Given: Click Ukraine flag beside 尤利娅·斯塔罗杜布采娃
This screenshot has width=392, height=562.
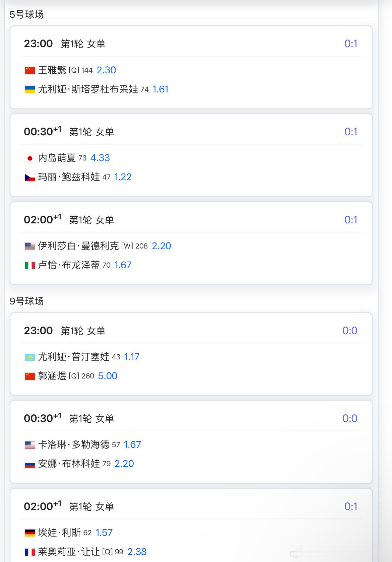Looking at the screenshot, I should (30, 89).
